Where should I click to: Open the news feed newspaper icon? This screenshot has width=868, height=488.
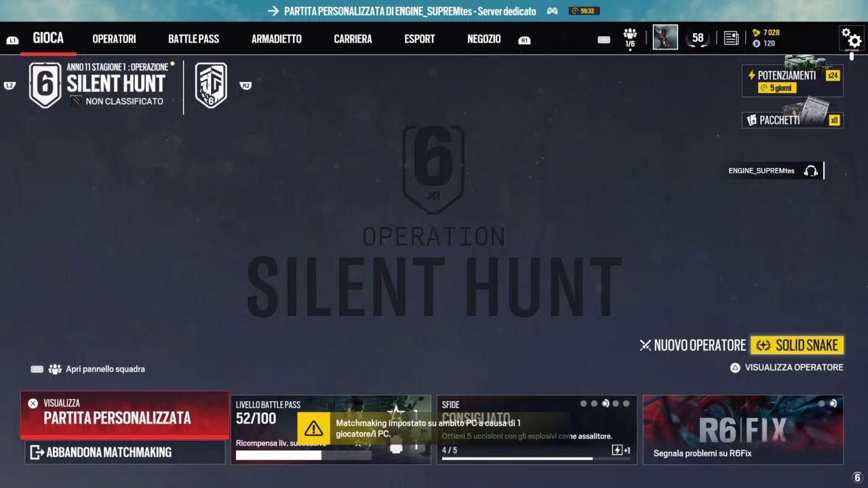[731, 38]
